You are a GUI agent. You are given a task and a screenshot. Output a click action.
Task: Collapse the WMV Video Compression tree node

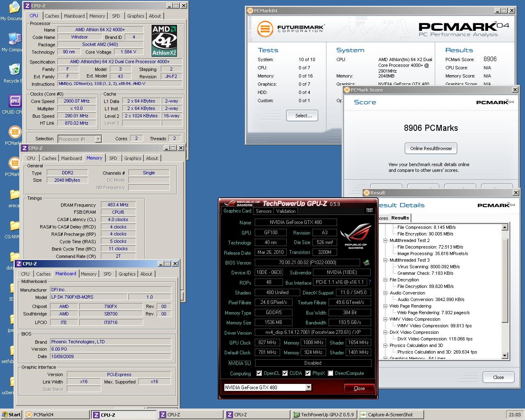pos(386,319)
